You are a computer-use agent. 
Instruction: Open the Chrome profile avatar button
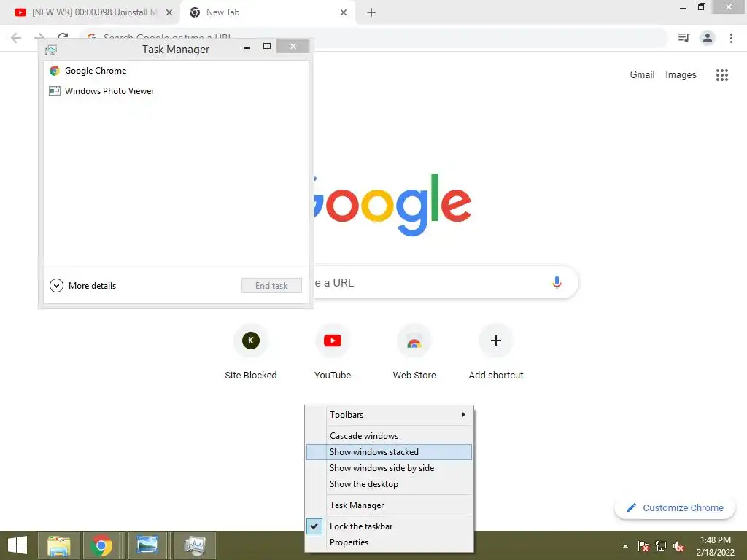click(708, 38)
